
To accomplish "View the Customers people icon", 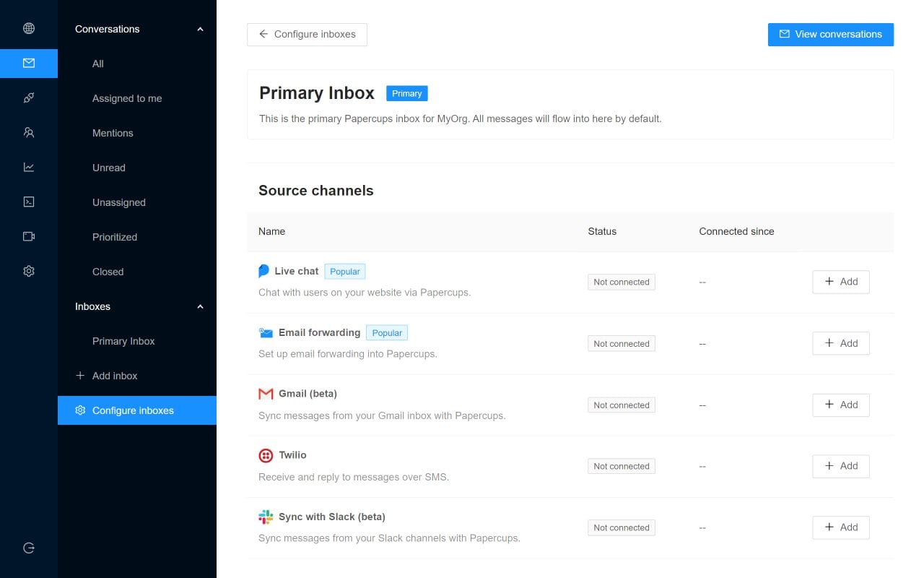I will tap(29, 132).
